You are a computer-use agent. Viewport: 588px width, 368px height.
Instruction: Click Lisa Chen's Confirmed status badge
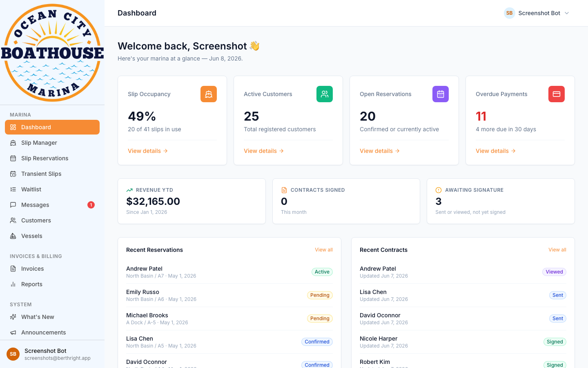point(317,342)
